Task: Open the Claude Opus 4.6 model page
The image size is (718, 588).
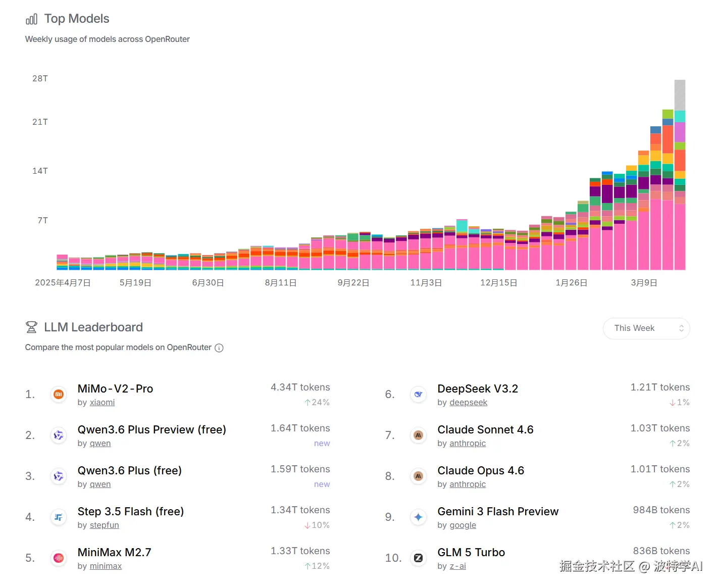Action: click(481, 470)
